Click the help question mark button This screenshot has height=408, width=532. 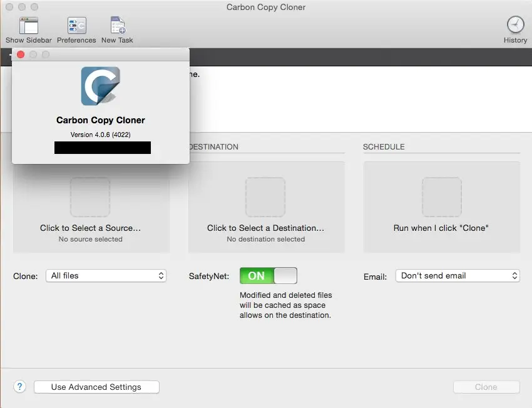coord(19,387)
